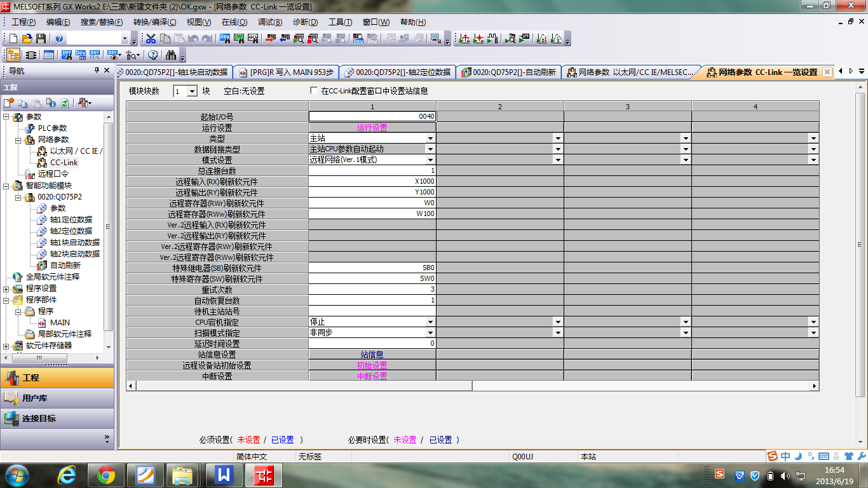Click the binoculars search icon
Screen dimensions: 868x488
tap(170, 55)
